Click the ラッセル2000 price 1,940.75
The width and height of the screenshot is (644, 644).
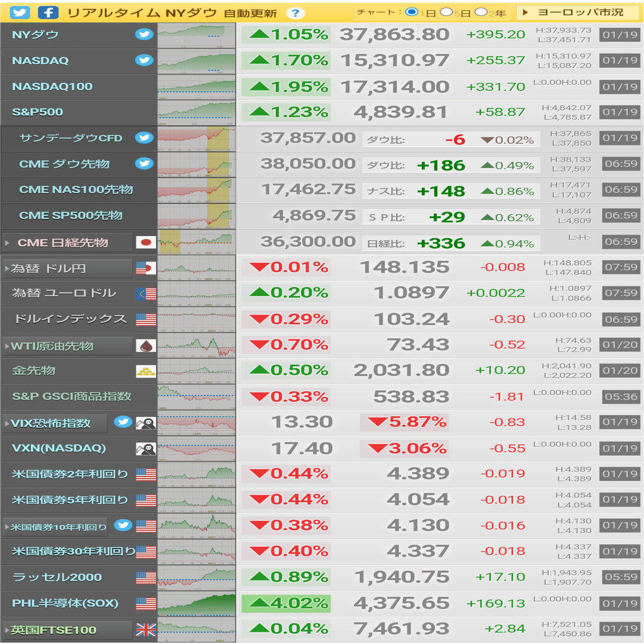pyautogui.click(x=402, y=577)
